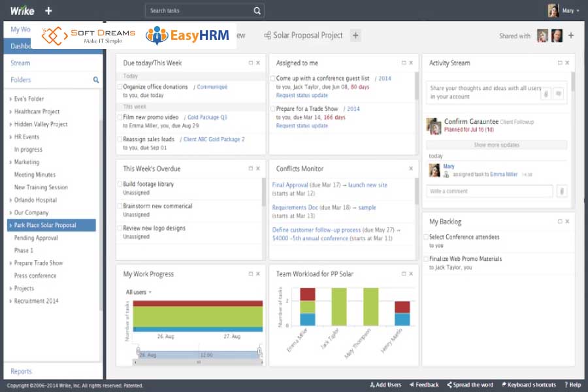
Task: Expand the Recruitment 2014 folder
Action: tap(10, 301)
